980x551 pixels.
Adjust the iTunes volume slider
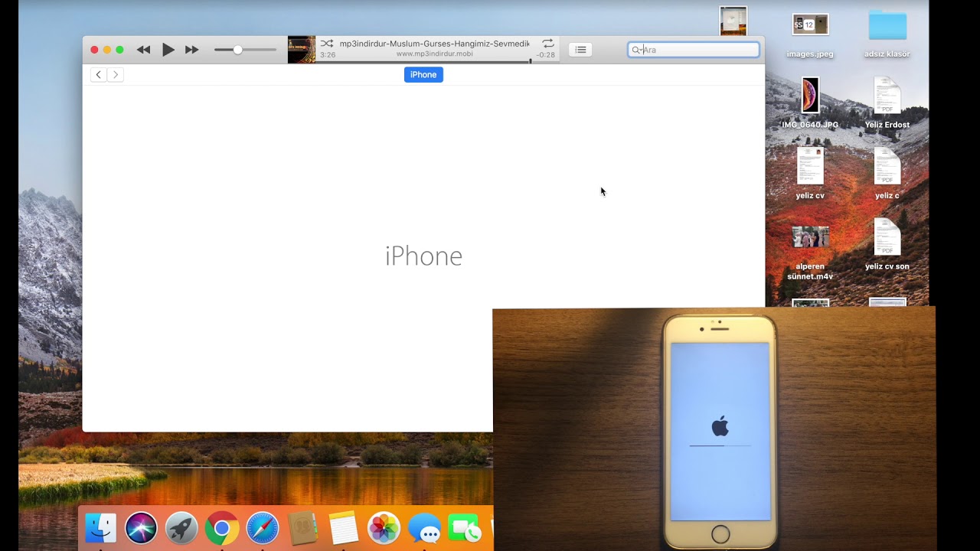tap(245, 50)
